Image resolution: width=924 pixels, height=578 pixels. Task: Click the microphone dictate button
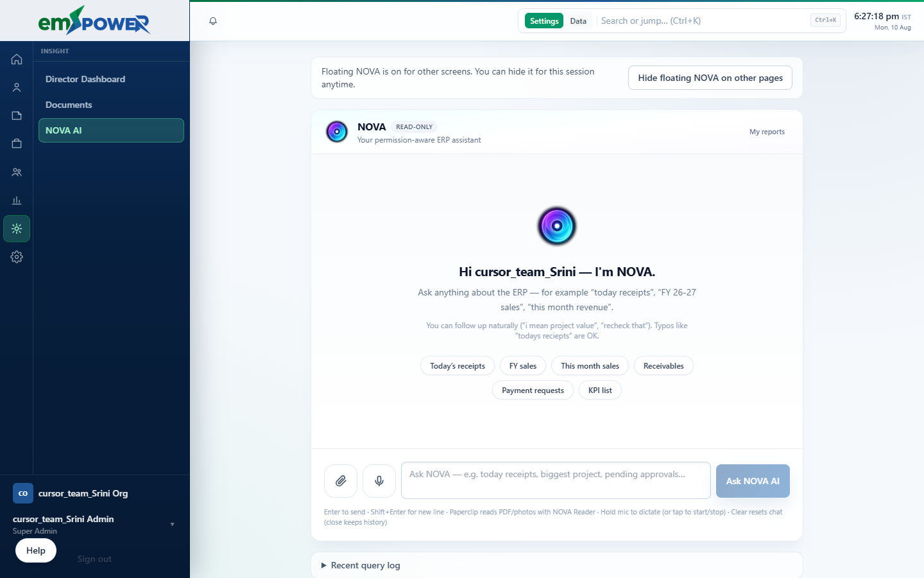coord(379,481)
